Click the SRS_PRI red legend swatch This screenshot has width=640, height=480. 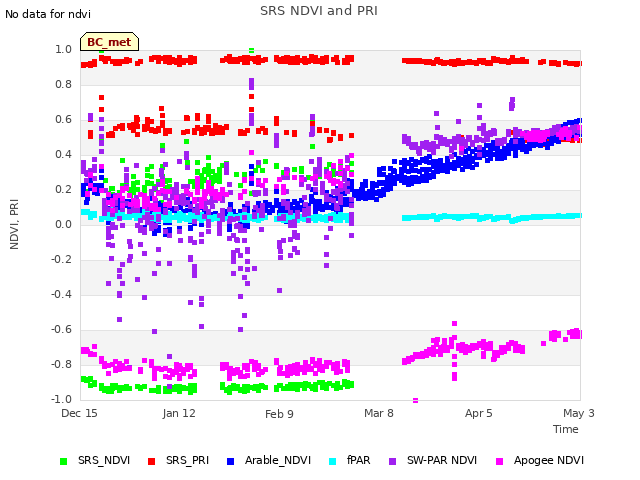[151, 462]
